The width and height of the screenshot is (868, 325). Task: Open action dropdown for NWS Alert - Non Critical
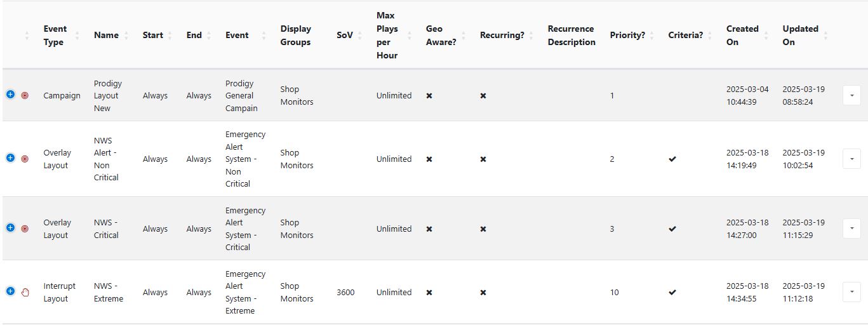(x=851, y=159)
